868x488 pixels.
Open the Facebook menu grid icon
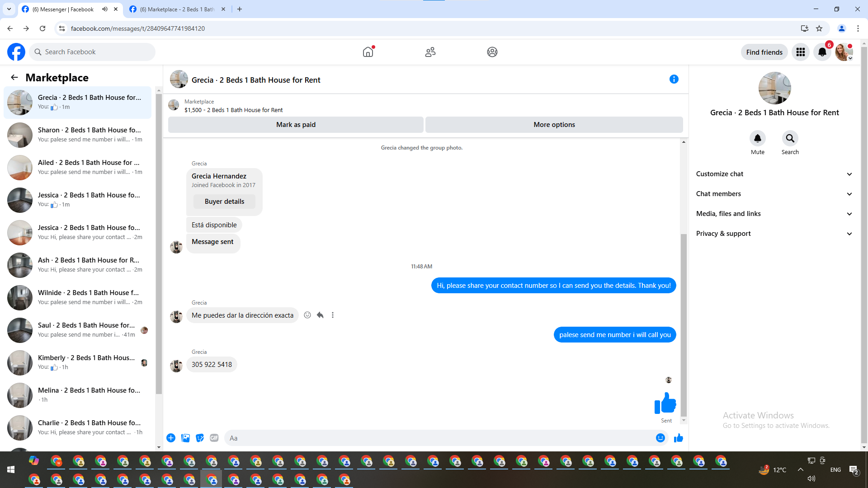(x=801, y=52)
